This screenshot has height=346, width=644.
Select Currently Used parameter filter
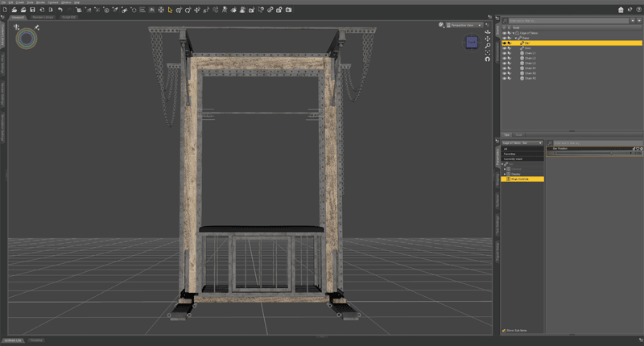[522, 159]
